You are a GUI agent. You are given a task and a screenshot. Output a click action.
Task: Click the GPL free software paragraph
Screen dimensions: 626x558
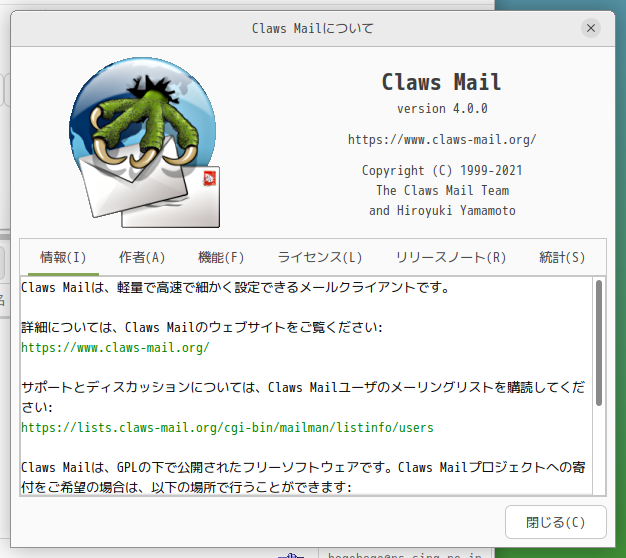[303, 477]
